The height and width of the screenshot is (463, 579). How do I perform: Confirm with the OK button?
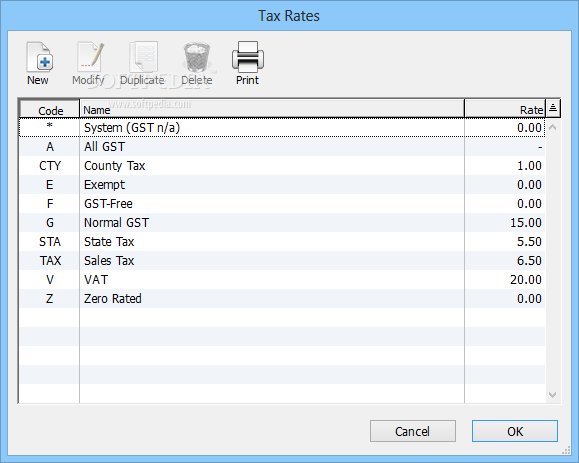tap(515, 431)
